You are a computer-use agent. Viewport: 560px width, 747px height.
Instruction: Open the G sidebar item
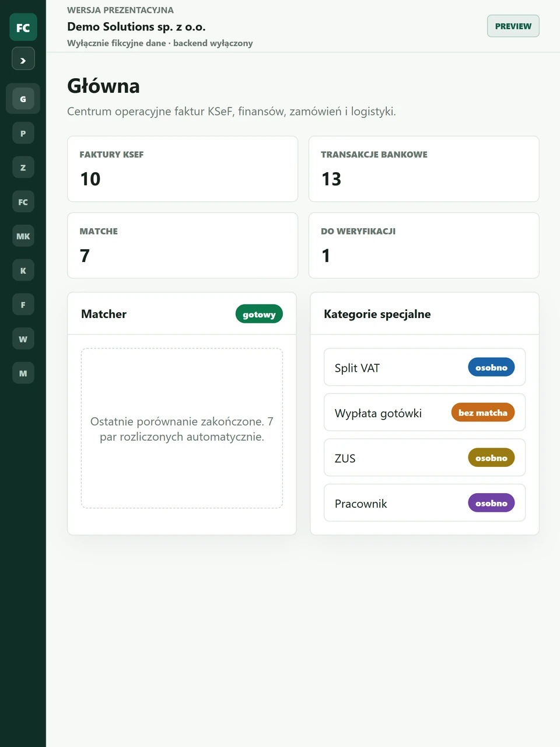pos(23,99)
